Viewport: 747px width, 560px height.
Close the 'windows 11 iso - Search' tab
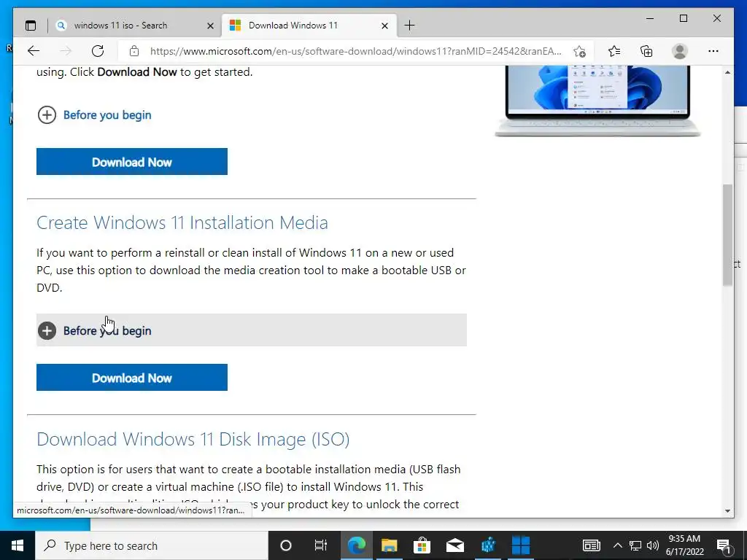210,26
